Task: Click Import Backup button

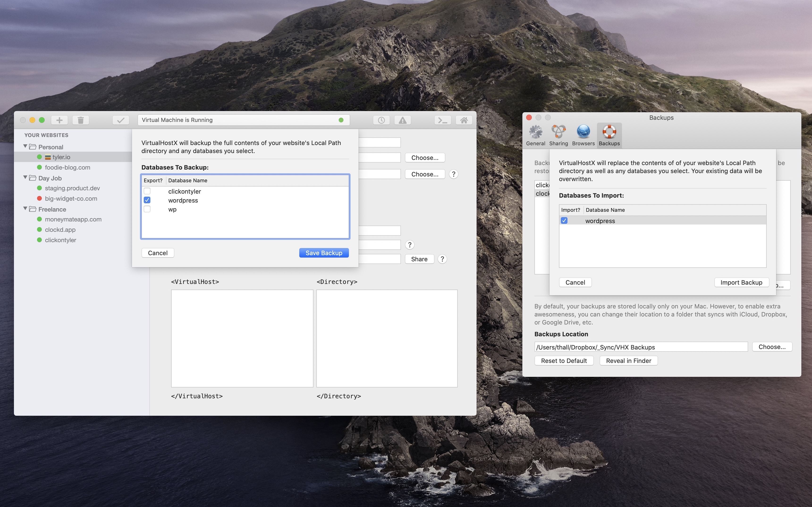Action: (741, 282)
